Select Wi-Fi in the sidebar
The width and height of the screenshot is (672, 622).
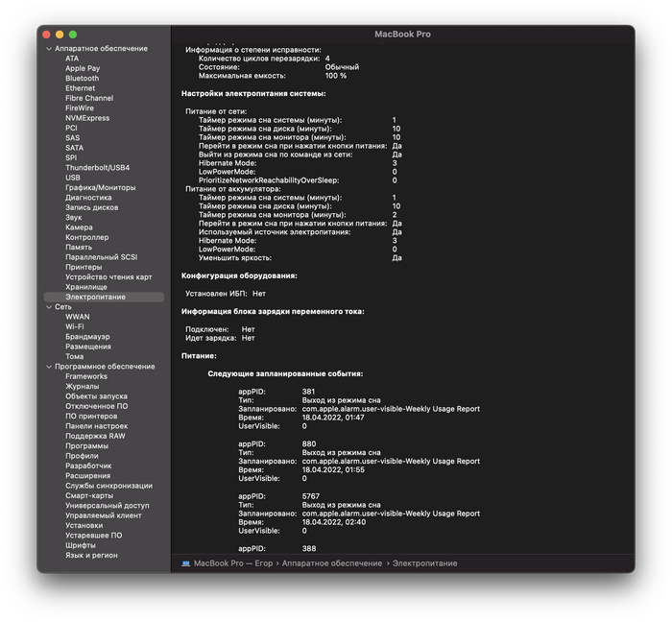click(75, 327)
